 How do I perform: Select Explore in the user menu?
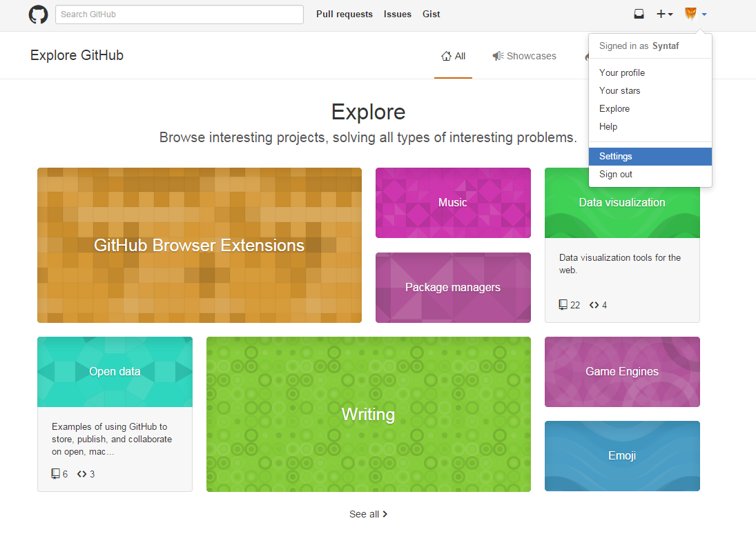click(650, 108)
